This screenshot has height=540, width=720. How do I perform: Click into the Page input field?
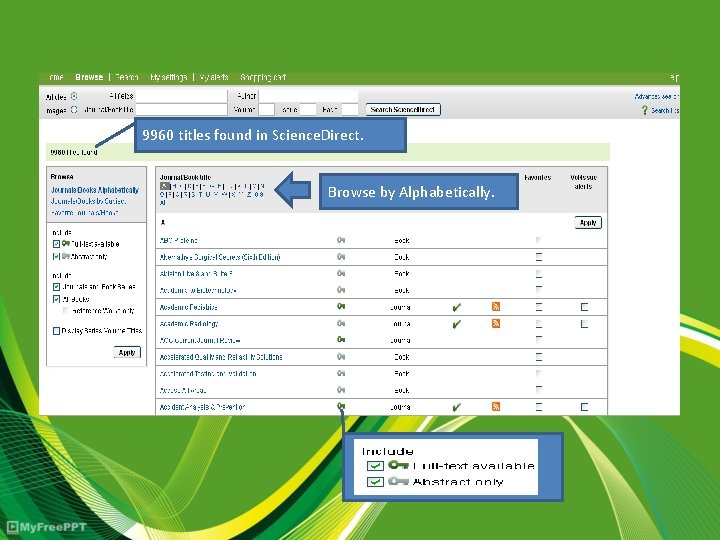[x=349, y=109]
